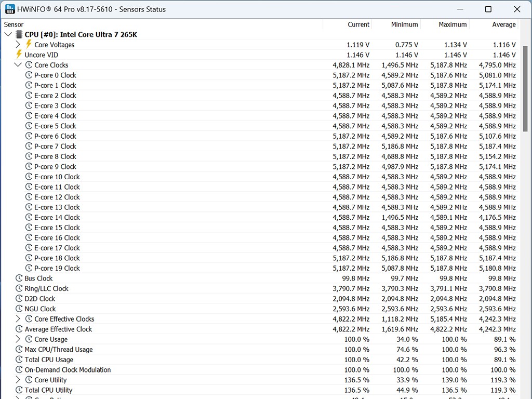
Task: Click the CPU chip icon beside Intel Core Ultra 7
Action: pyautogui.click(x=19, y=35)
